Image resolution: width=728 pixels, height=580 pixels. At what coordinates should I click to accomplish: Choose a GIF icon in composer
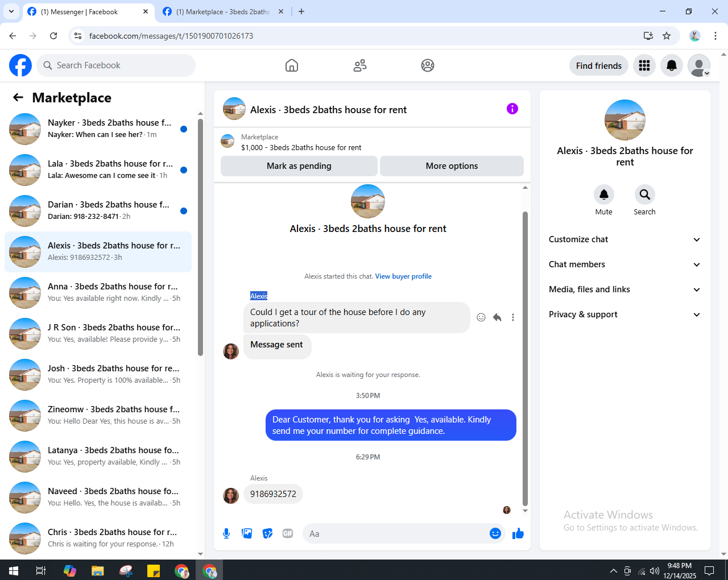pos(288,533)
